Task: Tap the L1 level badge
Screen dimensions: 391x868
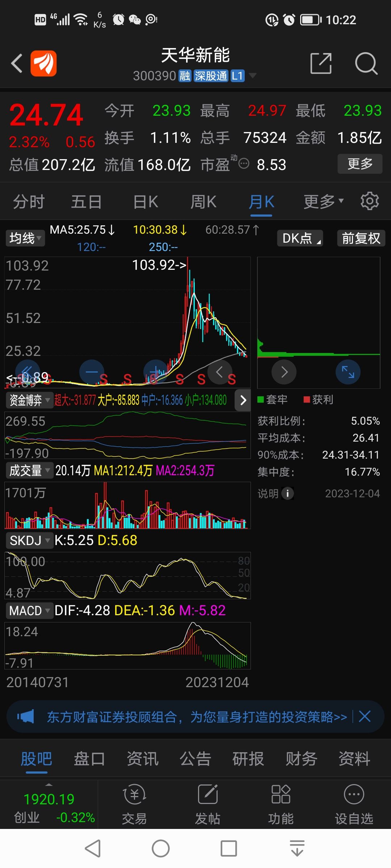Action: (x=237, y=76)
